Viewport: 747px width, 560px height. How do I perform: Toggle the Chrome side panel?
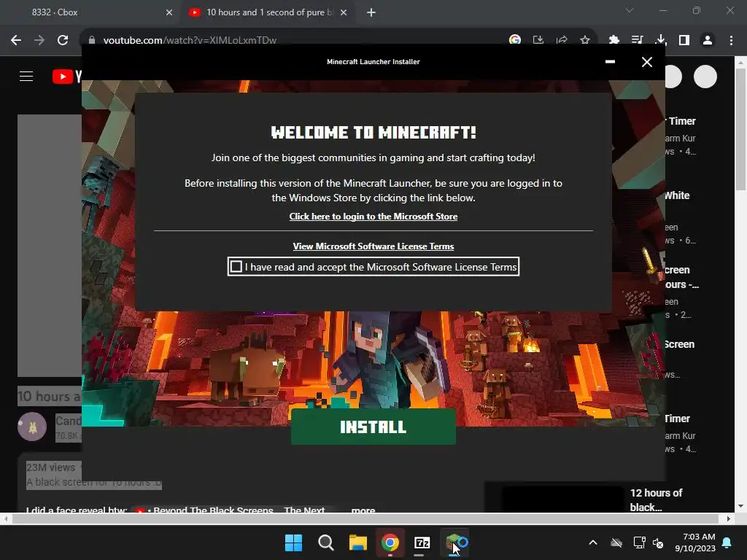pyautogui.click(x=684, y=40)
